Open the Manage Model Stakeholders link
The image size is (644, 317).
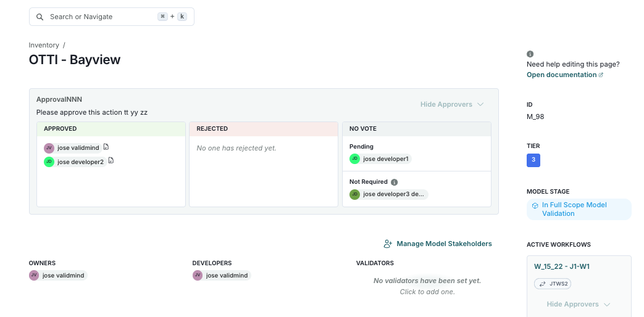click(444, 244)
